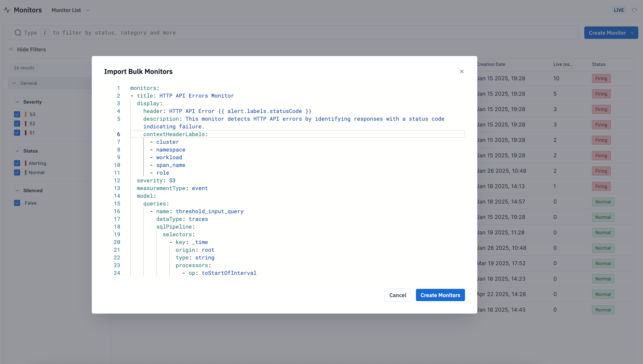Screen dimensions: 643x364
Task: Click the Status column header
Action: (598, 64)
